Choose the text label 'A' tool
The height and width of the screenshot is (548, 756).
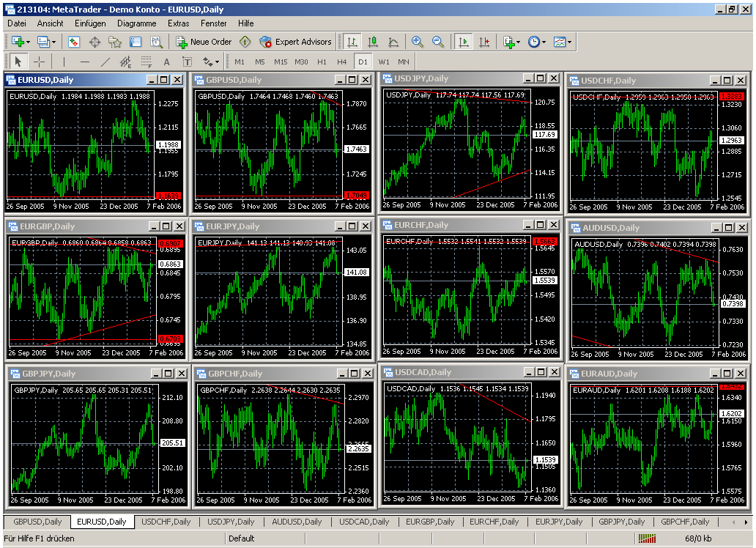(x=166, y=62)
